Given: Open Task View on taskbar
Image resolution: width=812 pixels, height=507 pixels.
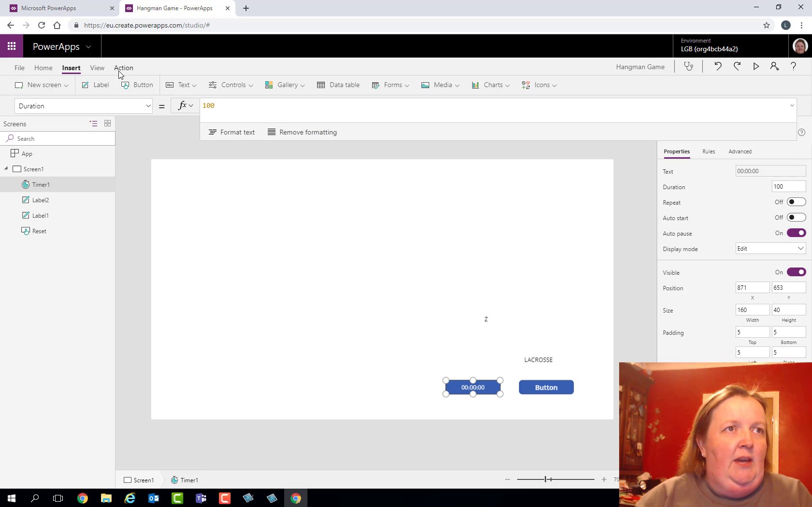Looking at the screenshot, I should (x=58, y=498).
